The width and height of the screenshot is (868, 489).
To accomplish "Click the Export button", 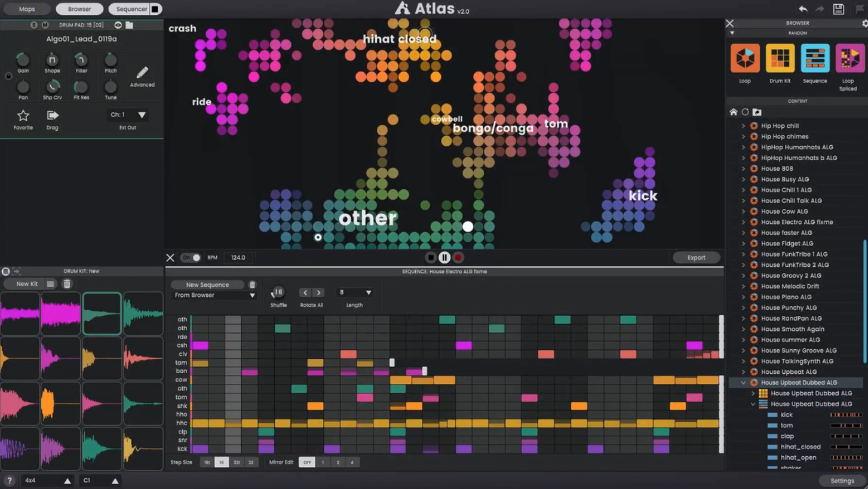I will [697, 257].
